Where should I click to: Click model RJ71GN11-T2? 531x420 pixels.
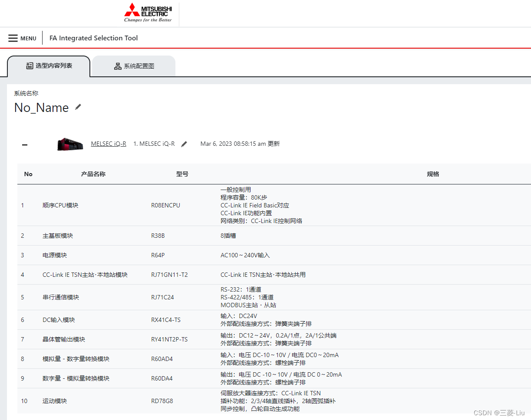click(169, 275)
